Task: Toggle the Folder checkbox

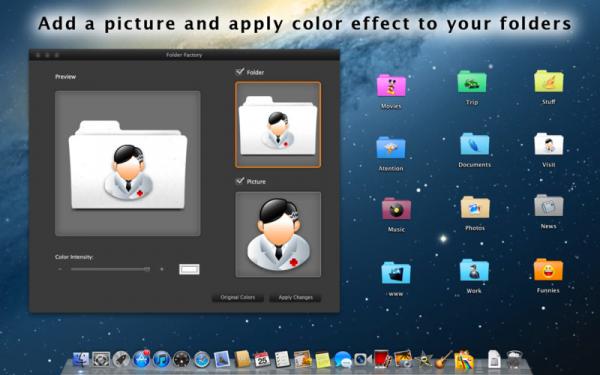Action: click(240, 72)
